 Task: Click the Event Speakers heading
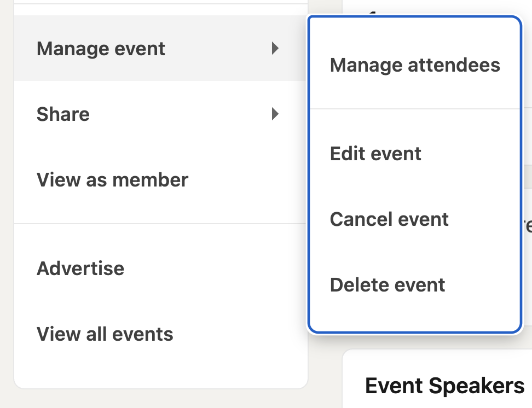(444, 386)
